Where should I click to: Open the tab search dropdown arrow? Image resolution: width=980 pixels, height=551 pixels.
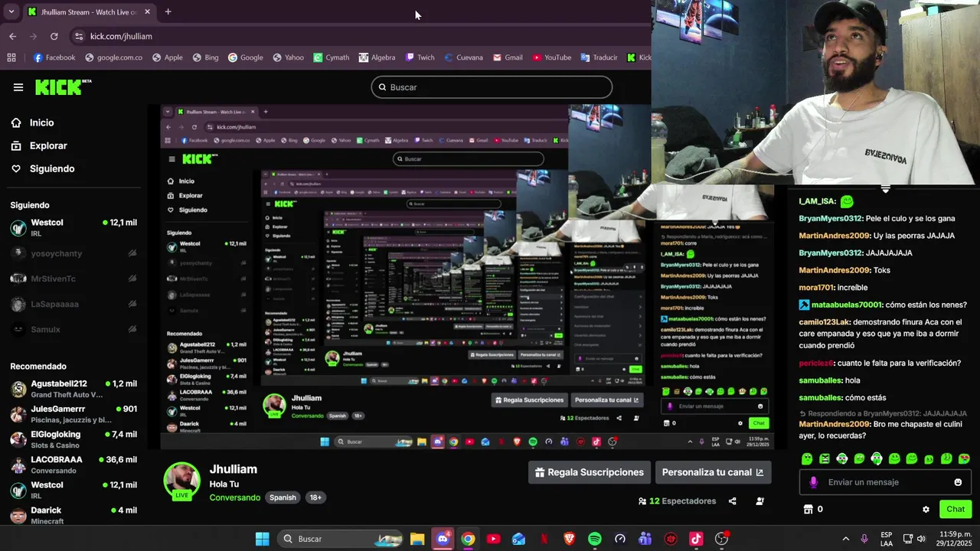(11, 11)
